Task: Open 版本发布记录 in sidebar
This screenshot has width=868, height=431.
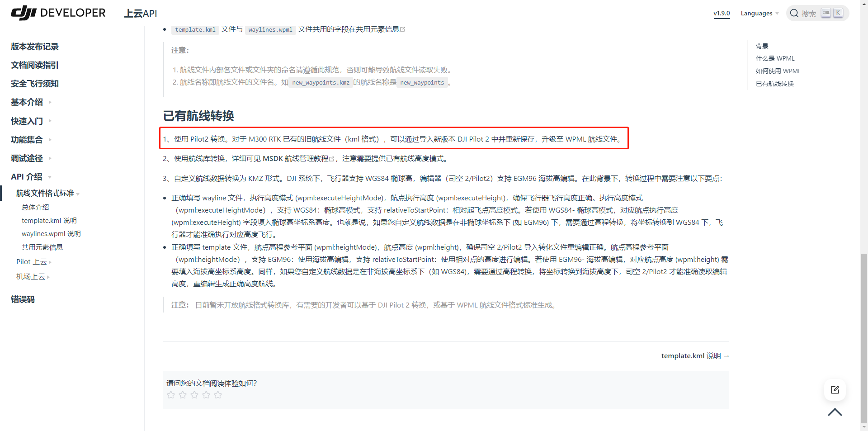Action: [35, 47]
